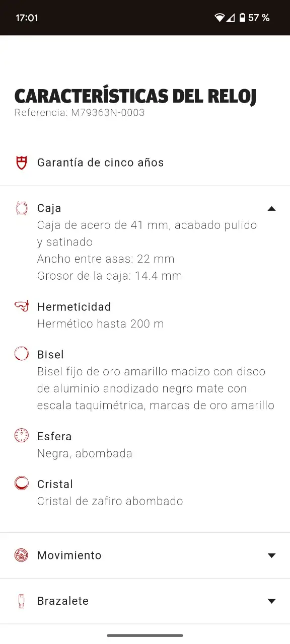Tap the Hermético hasta 200 m text
This screenshot has width=290, height=644.
click(x=101, y=324)
